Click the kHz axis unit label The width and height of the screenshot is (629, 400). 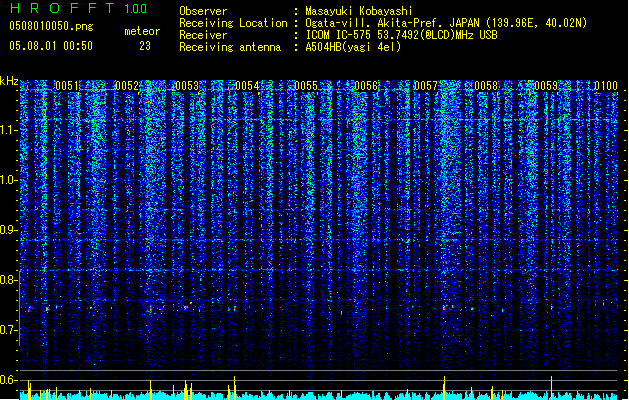tap(9, 81)
